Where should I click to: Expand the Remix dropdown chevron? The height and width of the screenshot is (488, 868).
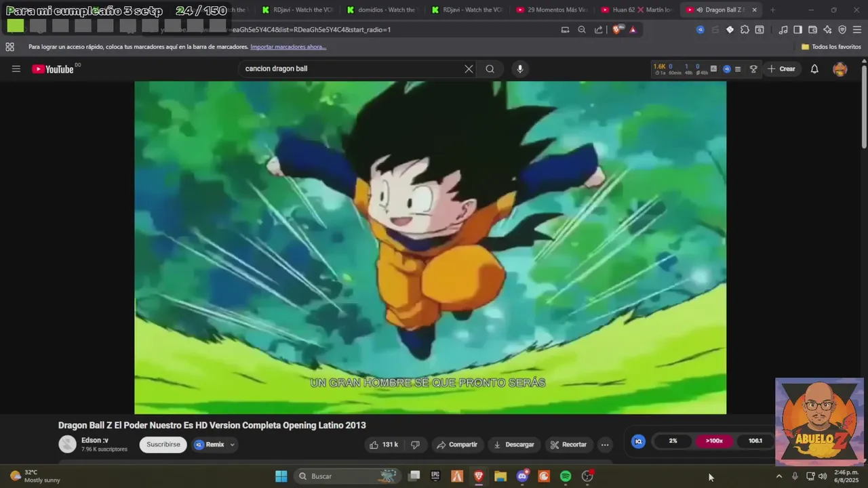(x=232, y=445)
